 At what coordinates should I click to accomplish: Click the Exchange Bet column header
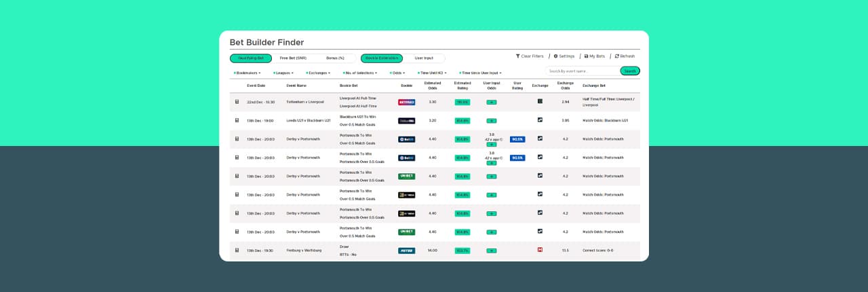594,86
